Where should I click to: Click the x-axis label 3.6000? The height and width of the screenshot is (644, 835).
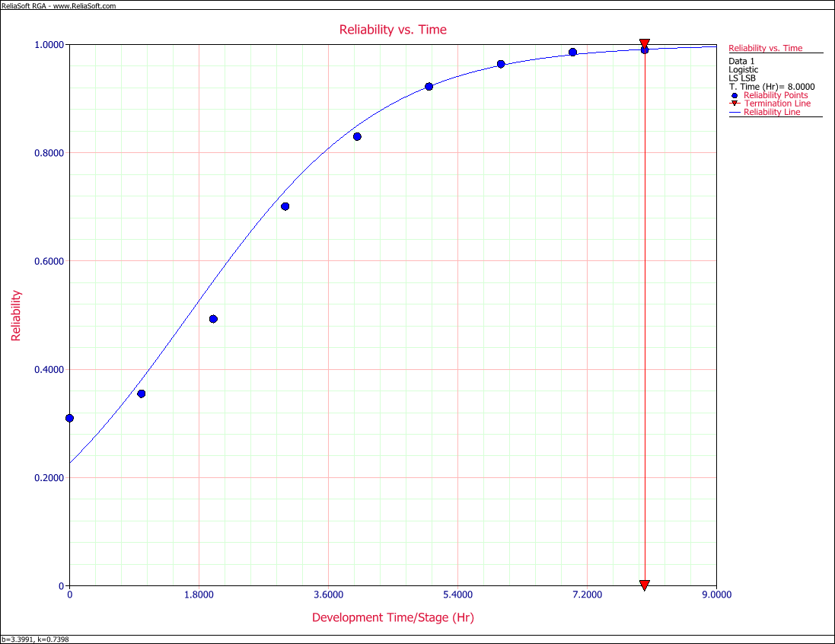pyautogui.click(x=328, y=595)
